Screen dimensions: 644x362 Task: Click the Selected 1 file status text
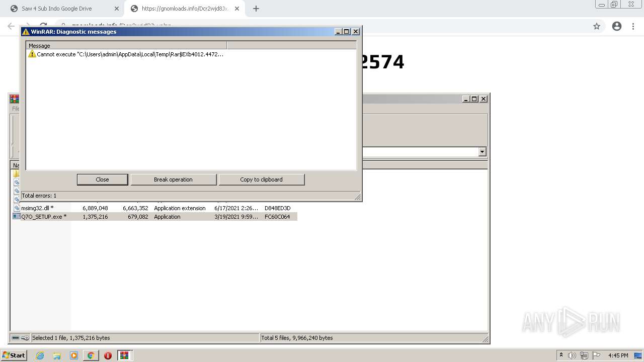coord(71,338)
